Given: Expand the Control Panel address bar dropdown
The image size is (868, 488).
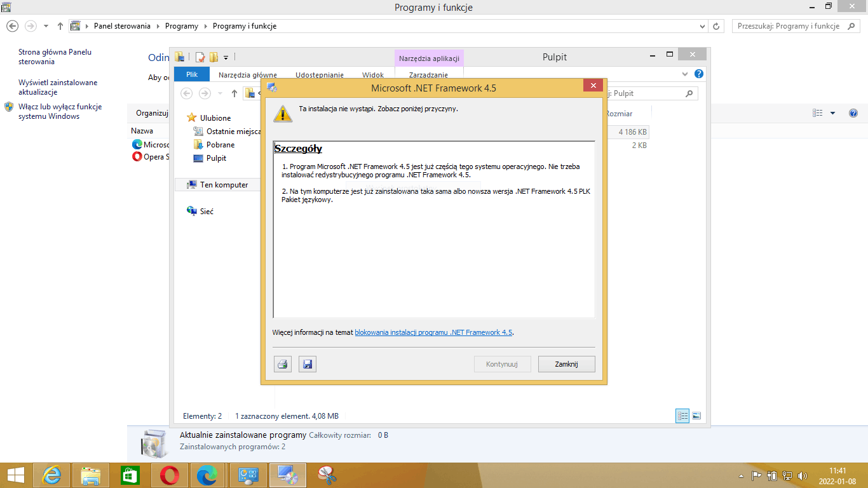Looking at the screenshot, I should [x=702, y=26].
